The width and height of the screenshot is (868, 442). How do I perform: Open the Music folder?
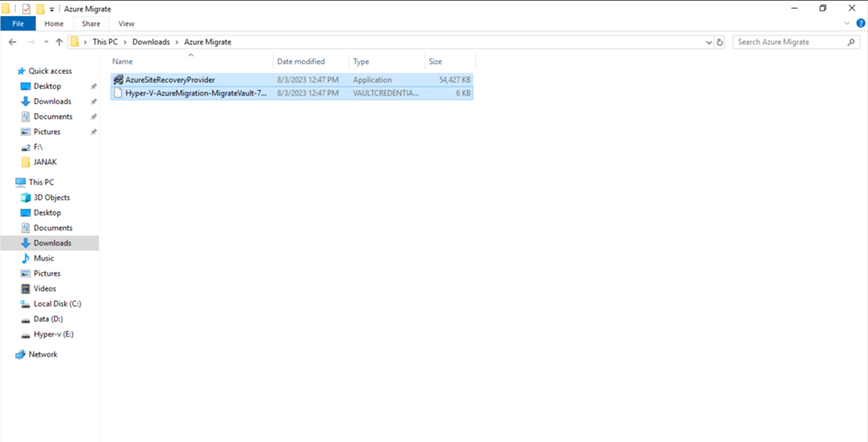(44, 258)
